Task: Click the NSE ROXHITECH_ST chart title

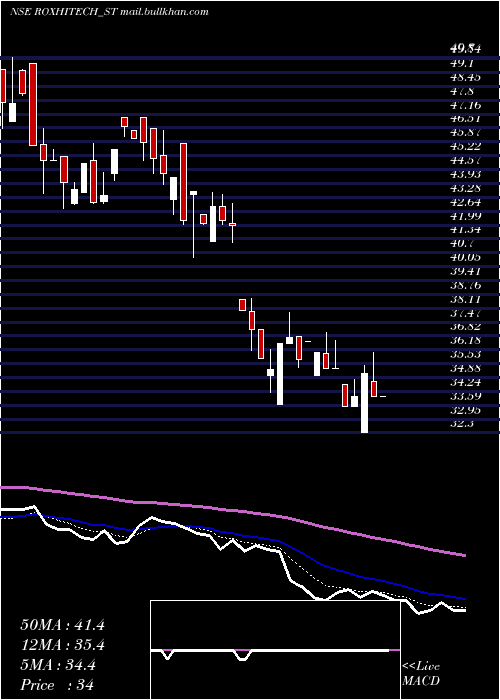Action: [64, 12]
